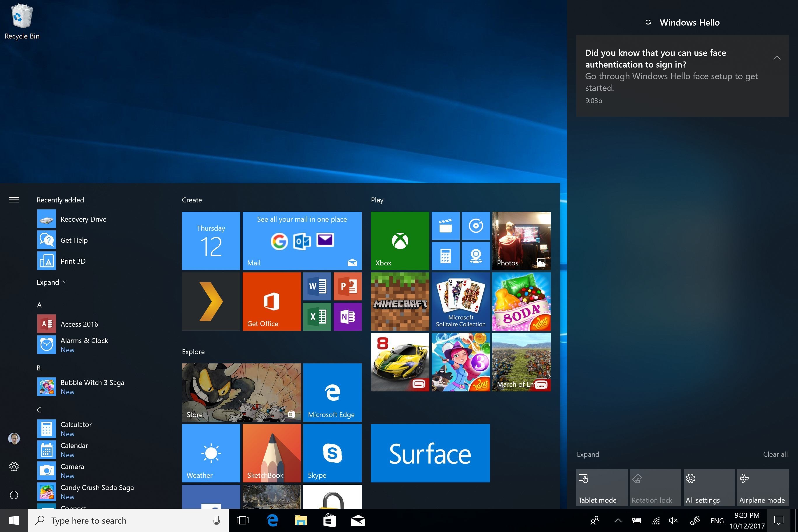Expand the Recently added list
The image size is (798, 532).
click(x=52, y=282)
